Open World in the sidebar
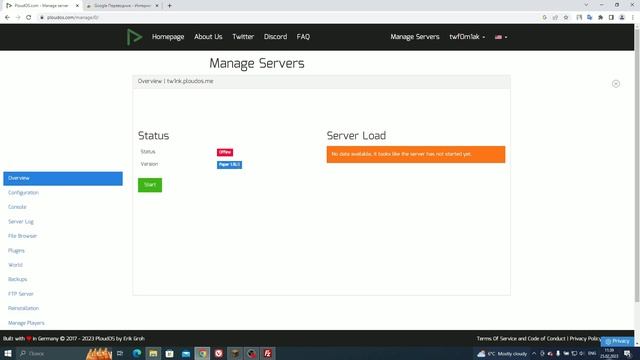Viewport: 640px width, 360px height. [16, 265]
